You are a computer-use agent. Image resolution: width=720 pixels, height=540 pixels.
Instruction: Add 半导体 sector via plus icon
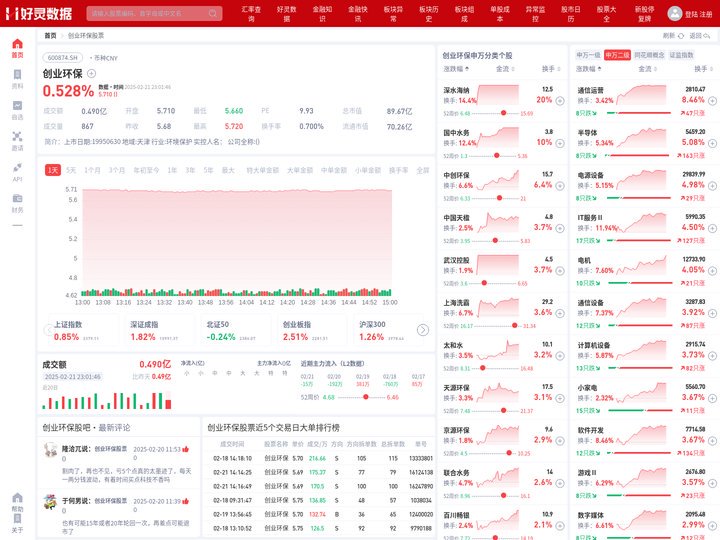(712, 143)
